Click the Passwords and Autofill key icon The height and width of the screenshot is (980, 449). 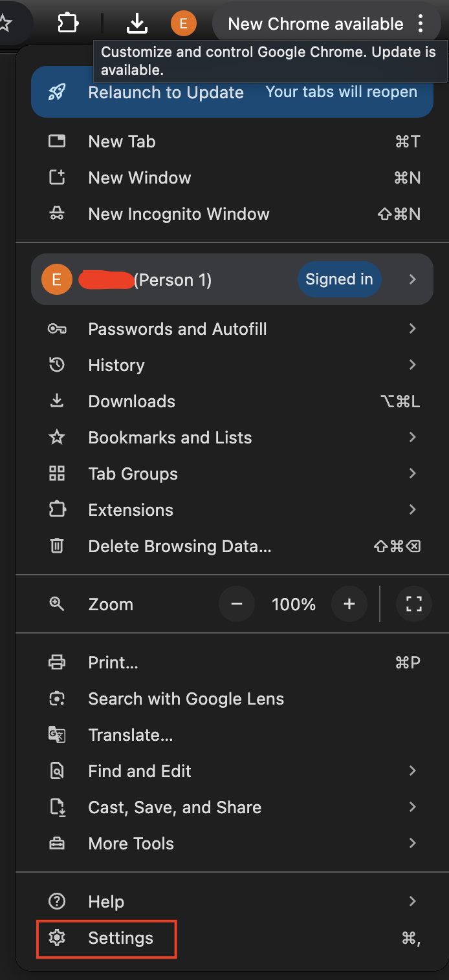point(57,328)
